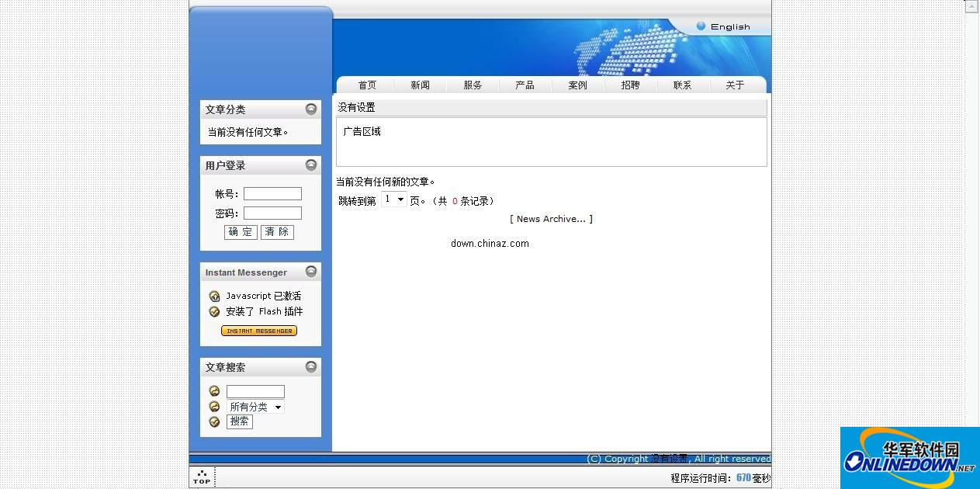Click the 确定 login button

[241, 232]
